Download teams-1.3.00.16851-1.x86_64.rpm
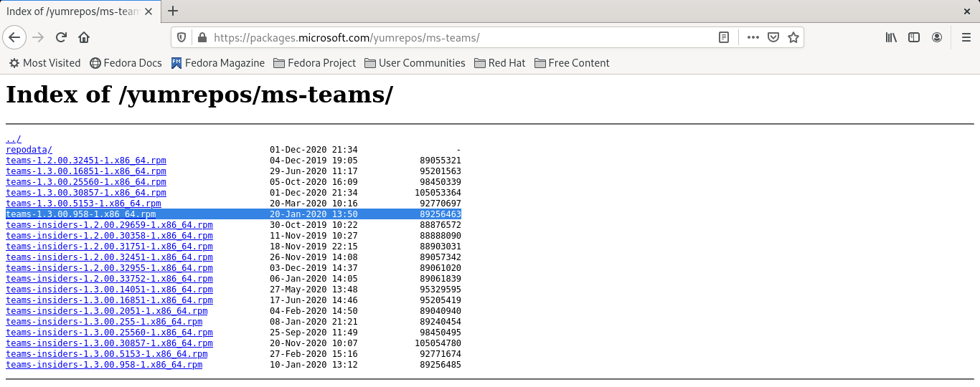This screenshot has width=980, height=387. pos(86,171)
